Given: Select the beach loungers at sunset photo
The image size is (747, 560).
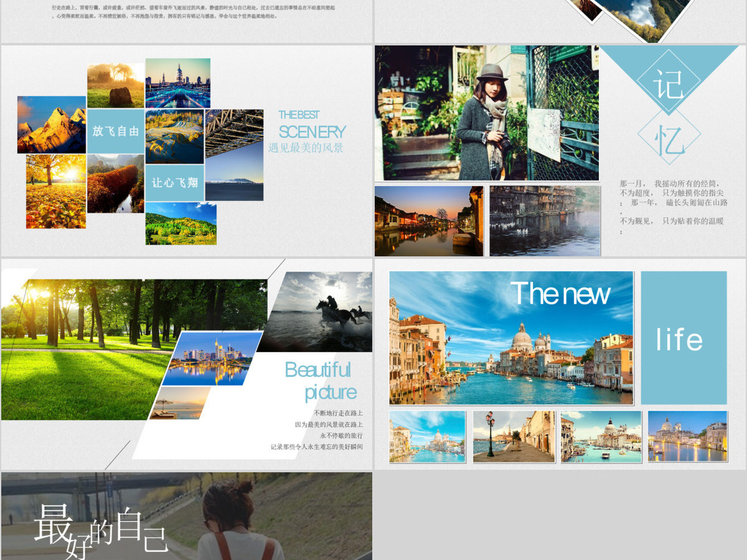Looking at the screenshot, I should click(180, 403).
